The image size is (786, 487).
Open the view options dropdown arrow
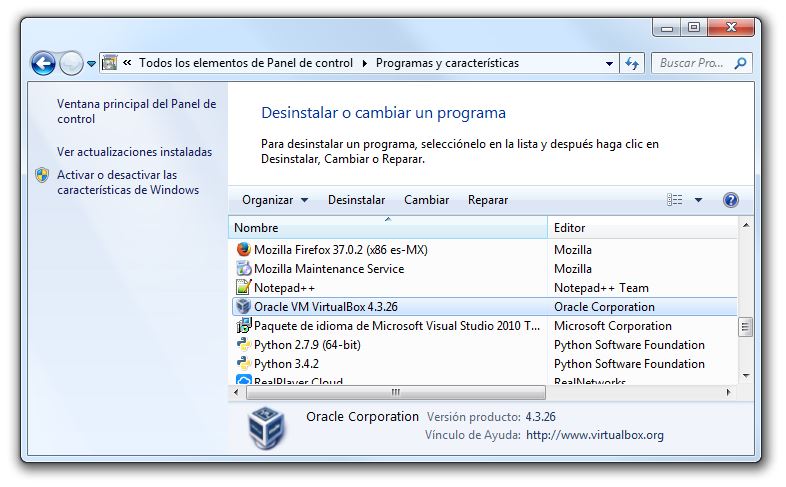click(x=698, y=200)
